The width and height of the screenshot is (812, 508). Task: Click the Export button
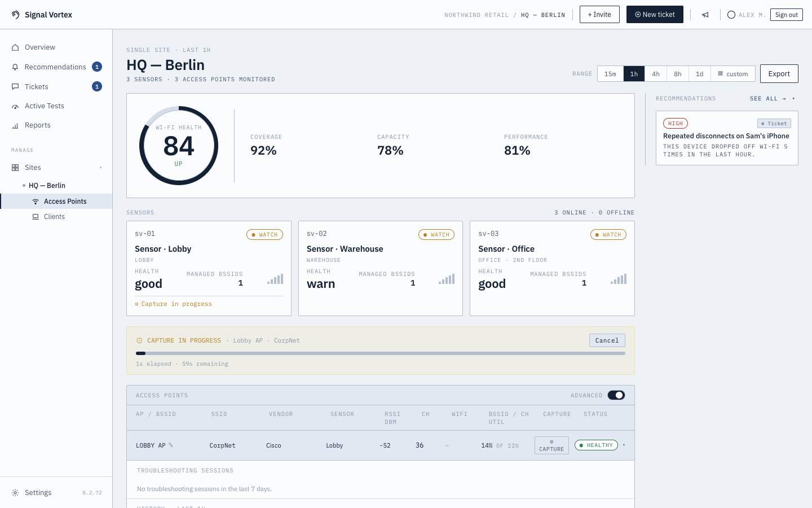click(779, 74)
